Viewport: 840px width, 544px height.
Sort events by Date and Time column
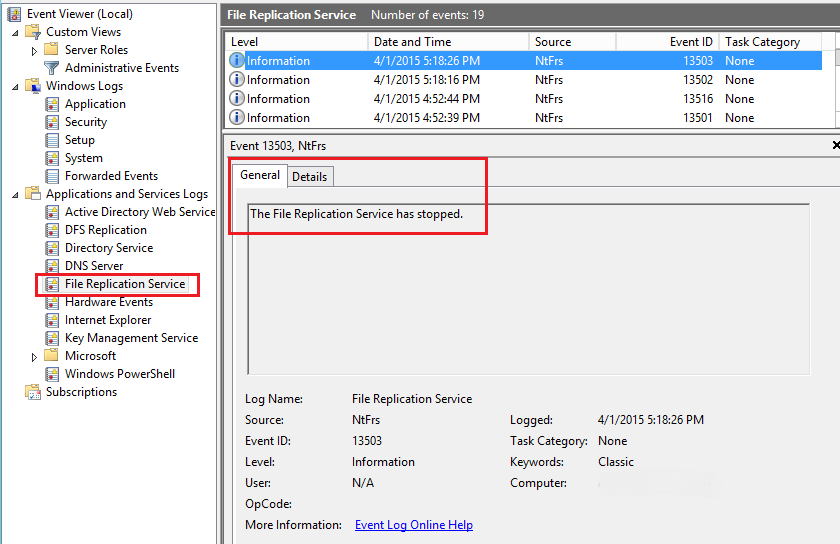click(x=448, y=42)
